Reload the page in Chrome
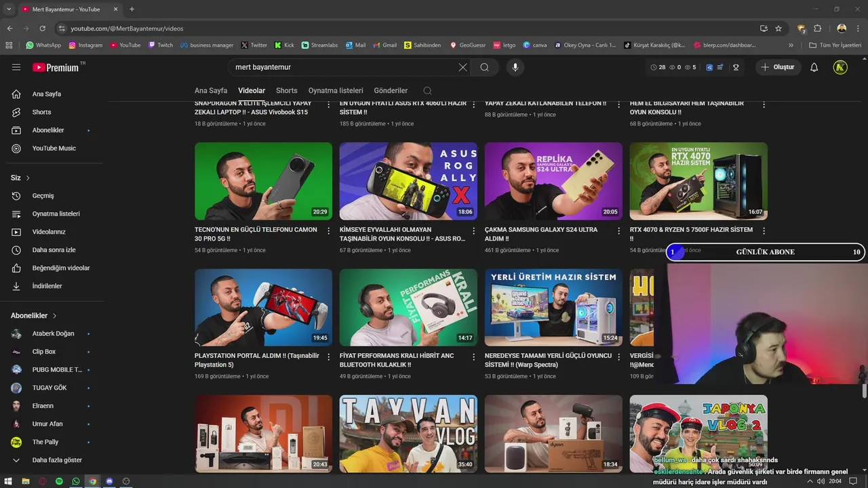This screenshot has width=868, height=488. [42, 28]
